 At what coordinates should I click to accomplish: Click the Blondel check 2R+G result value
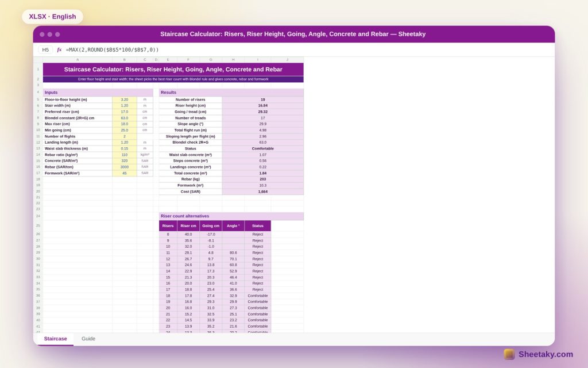coord(263,143)
